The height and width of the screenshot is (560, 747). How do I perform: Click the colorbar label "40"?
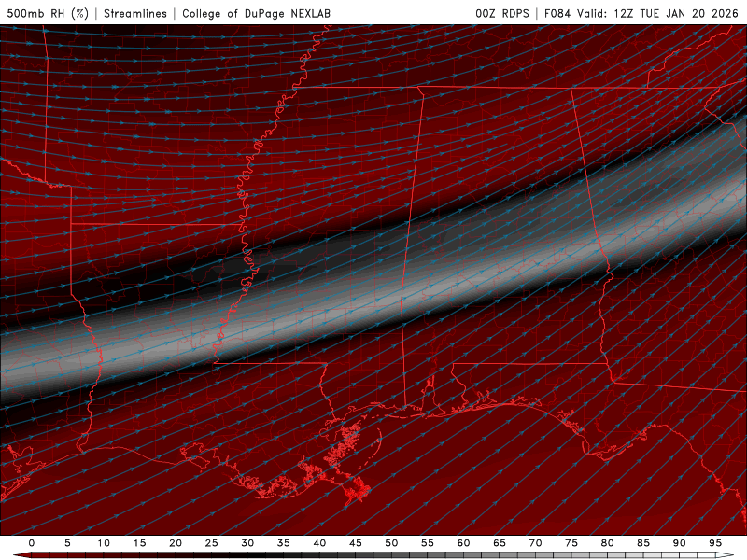click(319, 543)
